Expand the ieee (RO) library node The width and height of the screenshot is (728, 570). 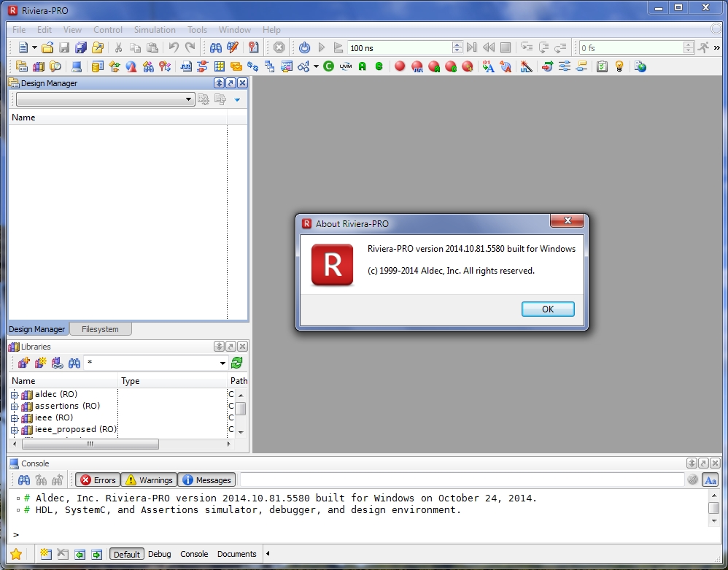pyautogui.click(x=15, y=418)
